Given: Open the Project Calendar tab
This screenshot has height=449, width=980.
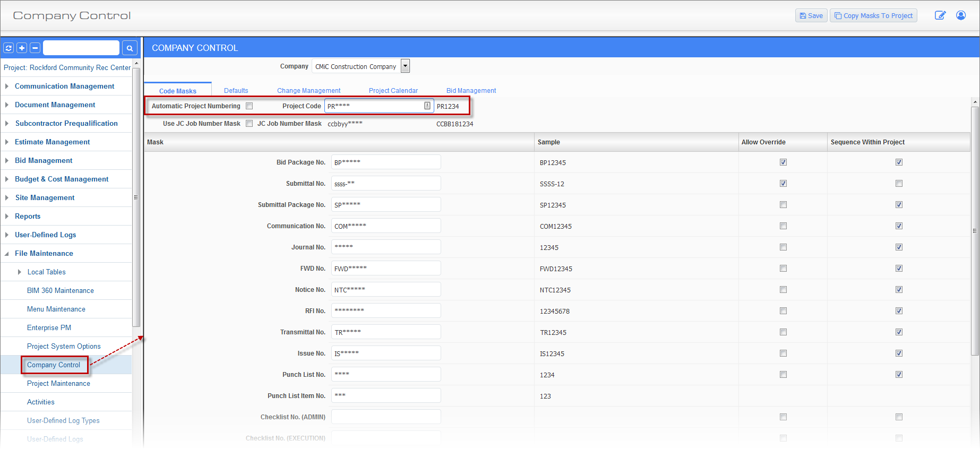Looking at the screenshot, I should coord(393,91).
